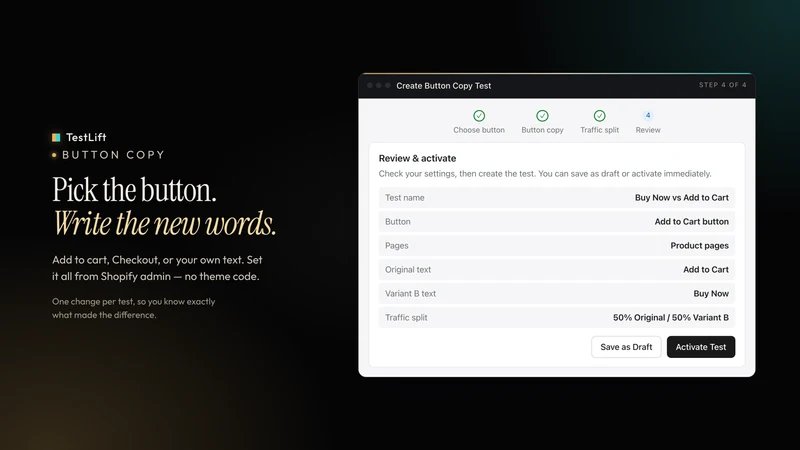The image size is (800, 450).
Task: Click the Variant B text row label
Action: point(410,293)
